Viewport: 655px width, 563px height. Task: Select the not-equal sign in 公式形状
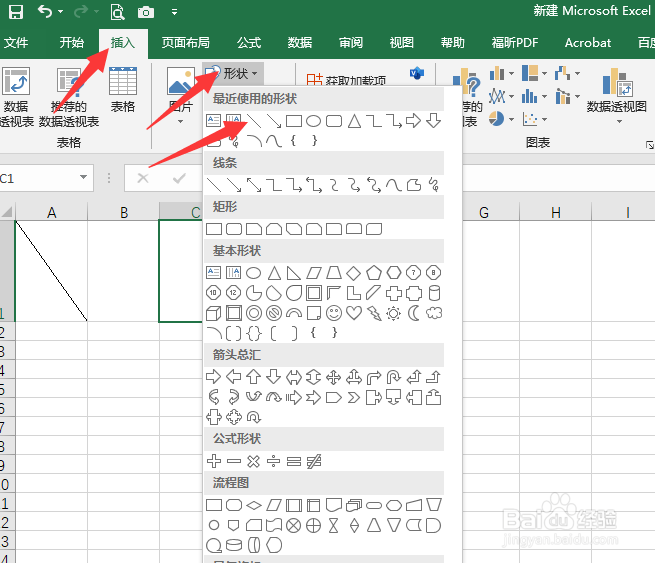click(314, 461)
